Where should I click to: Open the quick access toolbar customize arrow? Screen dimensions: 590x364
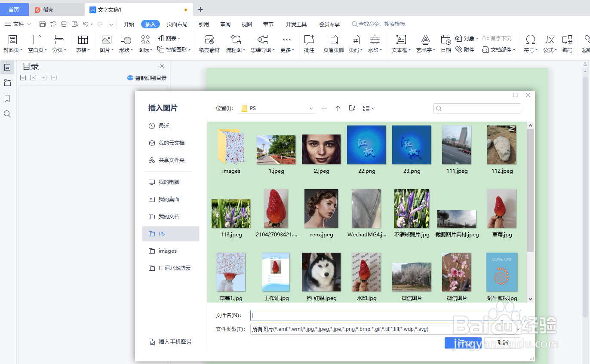pyautogui.click(x=111, y=24)
